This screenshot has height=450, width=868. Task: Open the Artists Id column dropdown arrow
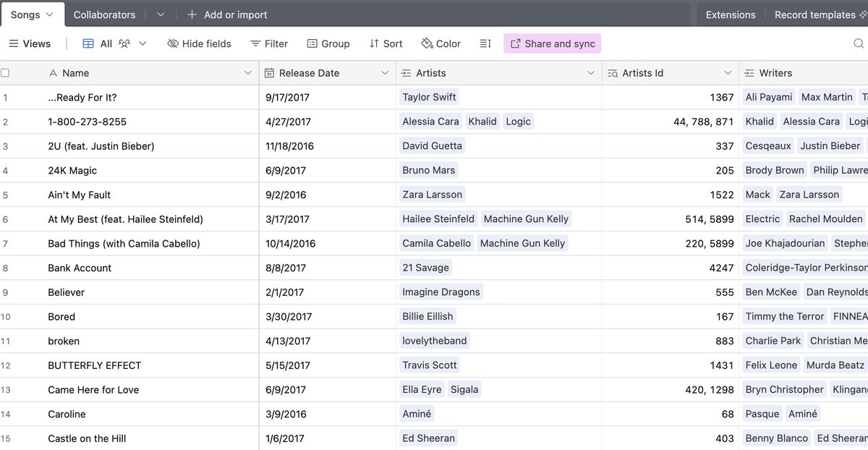pos(728,73)
